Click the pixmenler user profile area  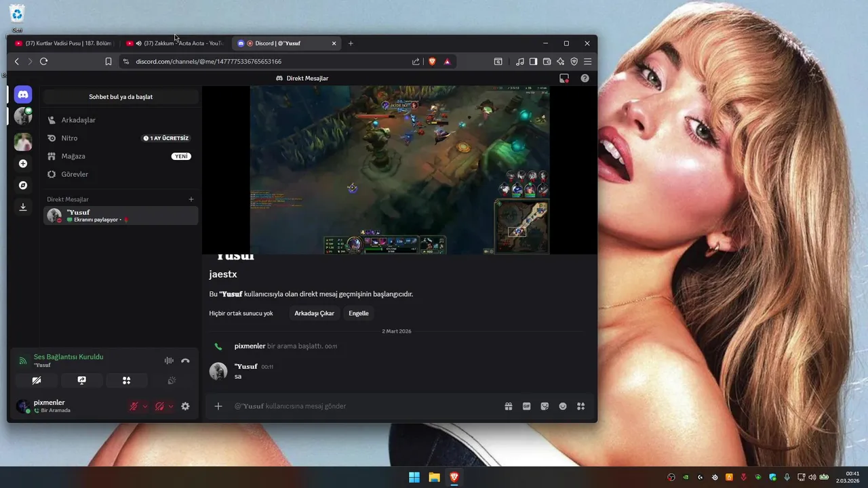coord(68,406)
